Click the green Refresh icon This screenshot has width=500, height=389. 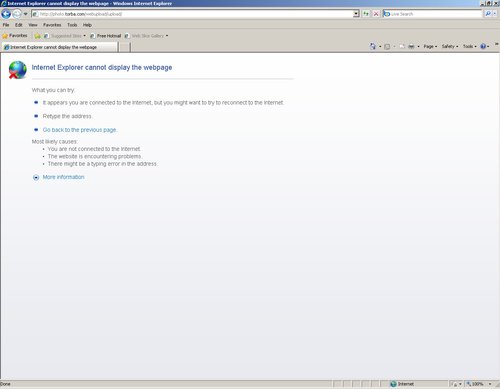(x=366, y=14)
